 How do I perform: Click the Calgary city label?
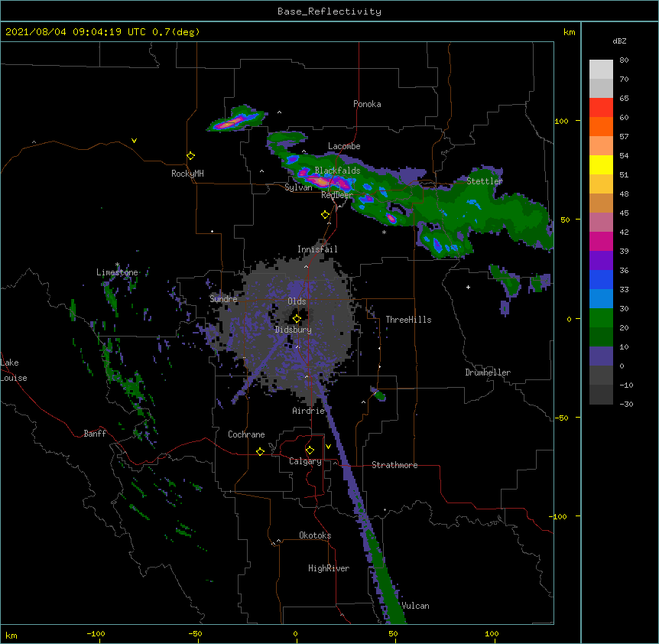tap(305, 461)
